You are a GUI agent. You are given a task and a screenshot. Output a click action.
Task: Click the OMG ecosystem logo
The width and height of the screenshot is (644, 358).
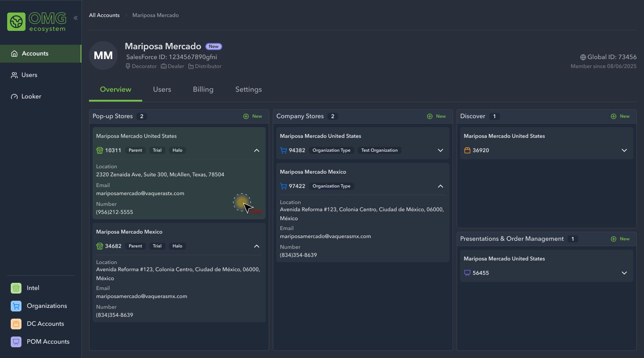click(x=37, y=21)
